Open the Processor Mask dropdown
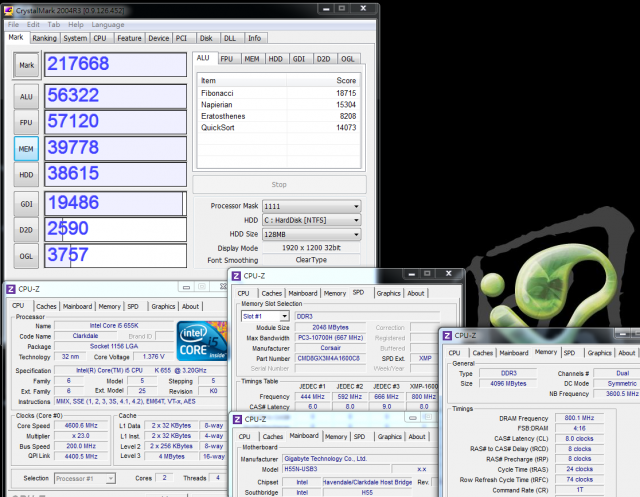Screen dimensions: 640x497 311,206
